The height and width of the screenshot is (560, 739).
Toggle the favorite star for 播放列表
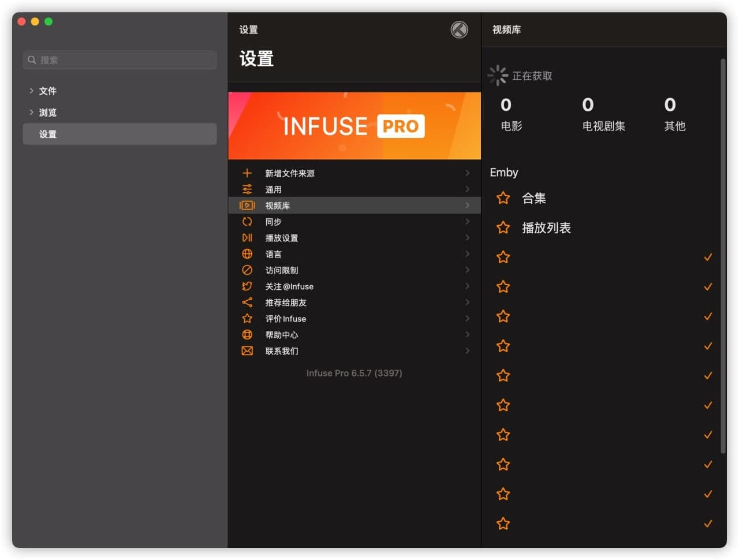(503, 227)
